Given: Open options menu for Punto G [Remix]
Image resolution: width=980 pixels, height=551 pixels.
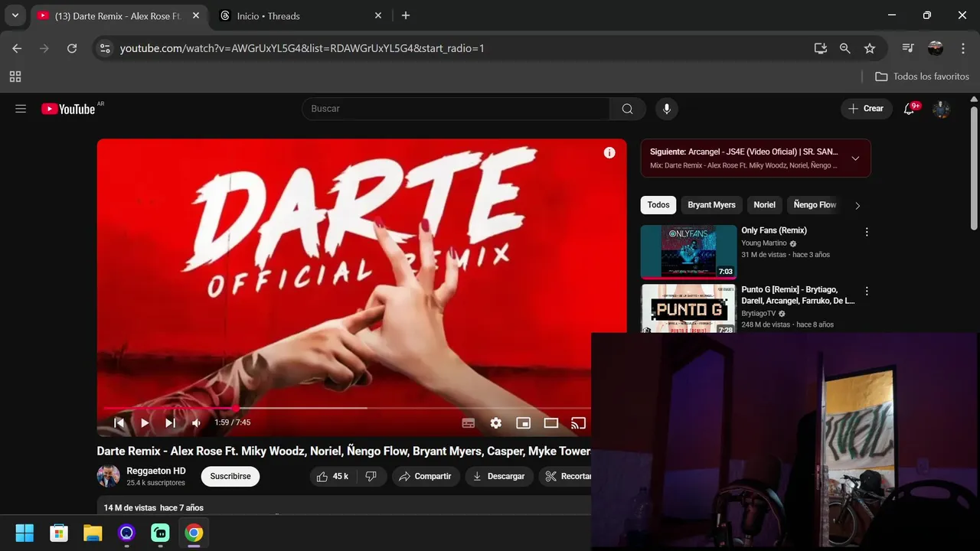Looking at the screenshot, I should [x=867, y=292].
